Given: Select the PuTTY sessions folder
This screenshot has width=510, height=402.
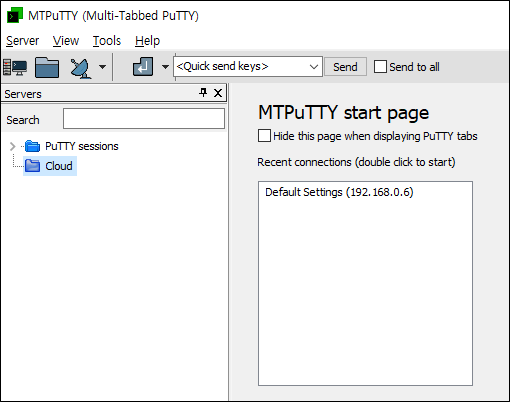Looking at the screenshot, I should tap(82, 146).
